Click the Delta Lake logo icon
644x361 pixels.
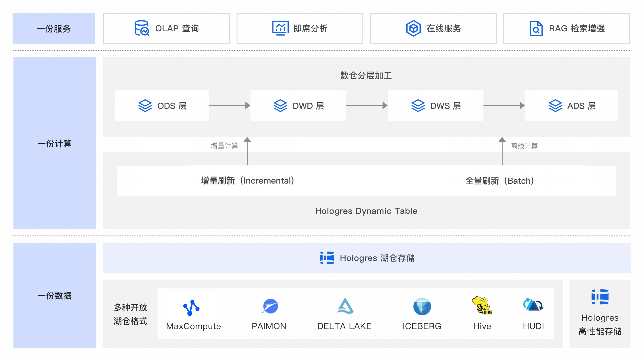coord(345,306)
